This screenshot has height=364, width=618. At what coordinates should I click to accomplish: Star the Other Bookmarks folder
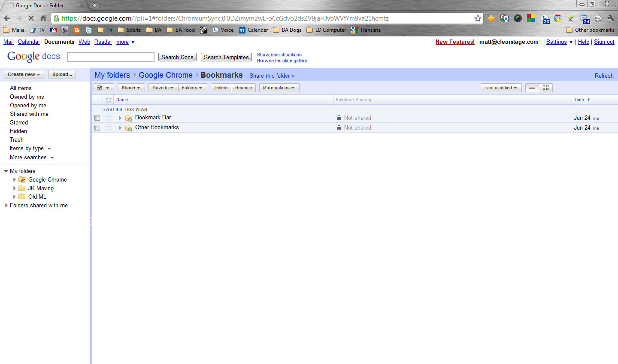pos(109,127)
